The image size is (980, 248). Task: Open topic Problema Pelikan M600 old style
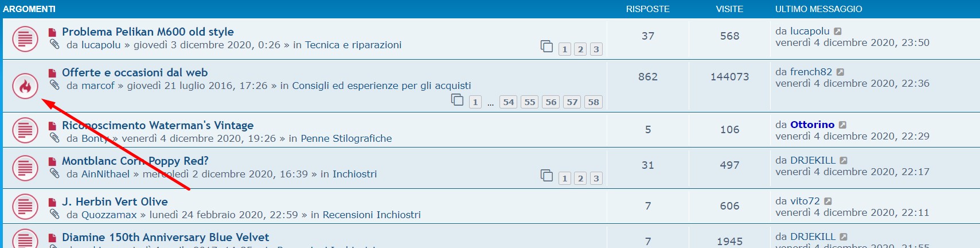tap(147, 32)
